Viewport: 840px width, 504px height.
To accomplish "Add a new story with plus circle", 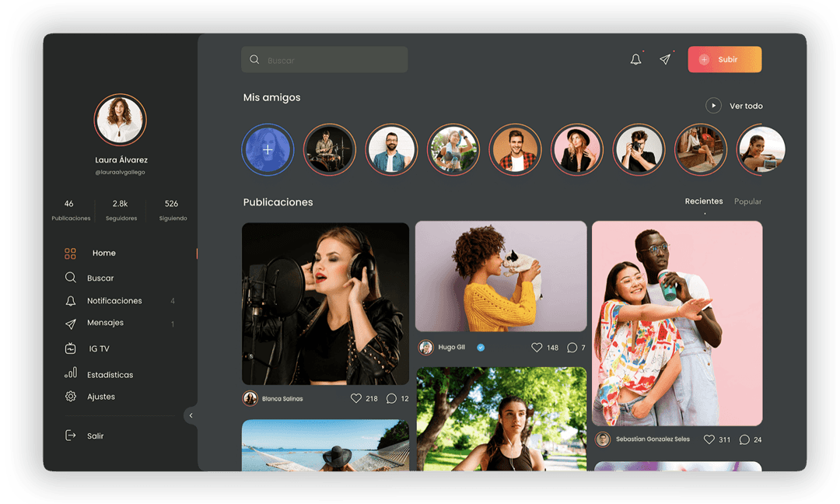I will (268, 149).
